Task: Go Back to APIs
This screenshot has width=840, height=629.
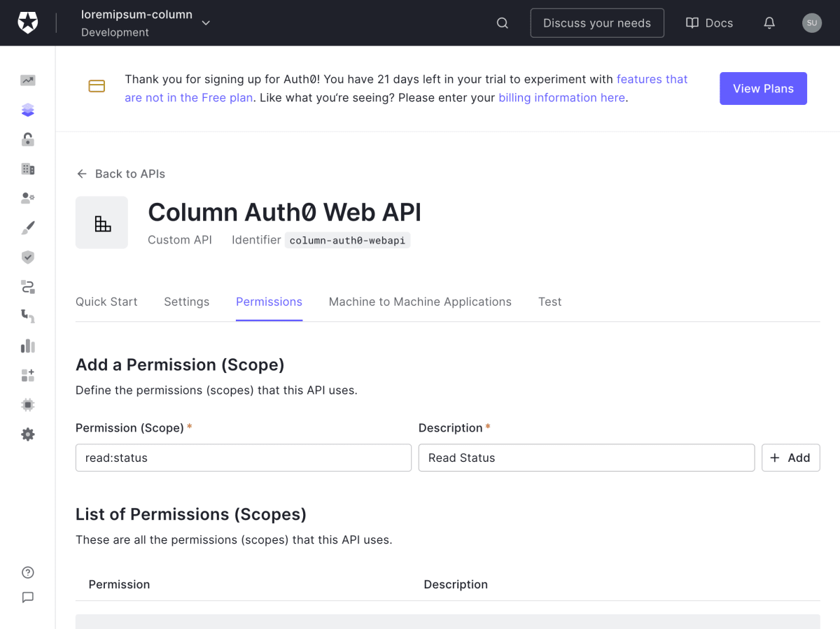Action: click(x=120, y=174)
